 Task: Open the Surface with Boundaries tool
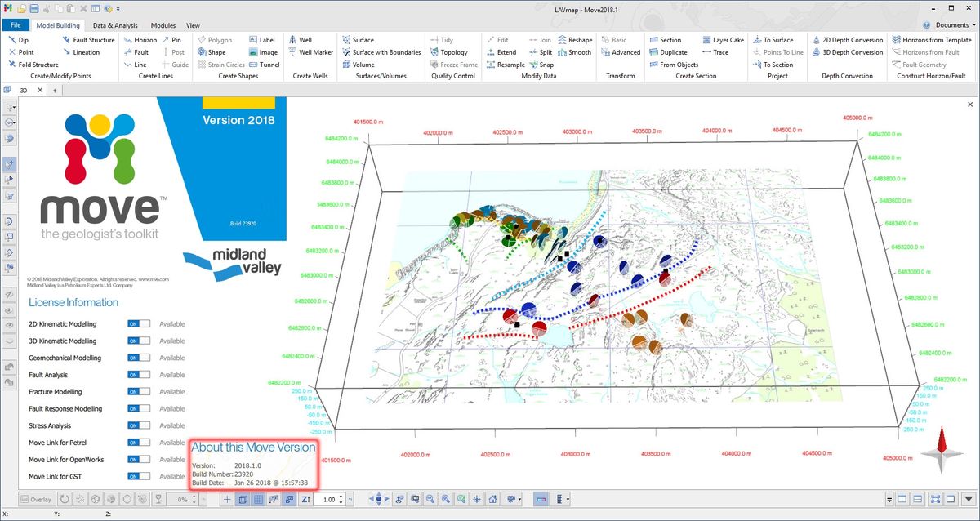pos(381,52)
